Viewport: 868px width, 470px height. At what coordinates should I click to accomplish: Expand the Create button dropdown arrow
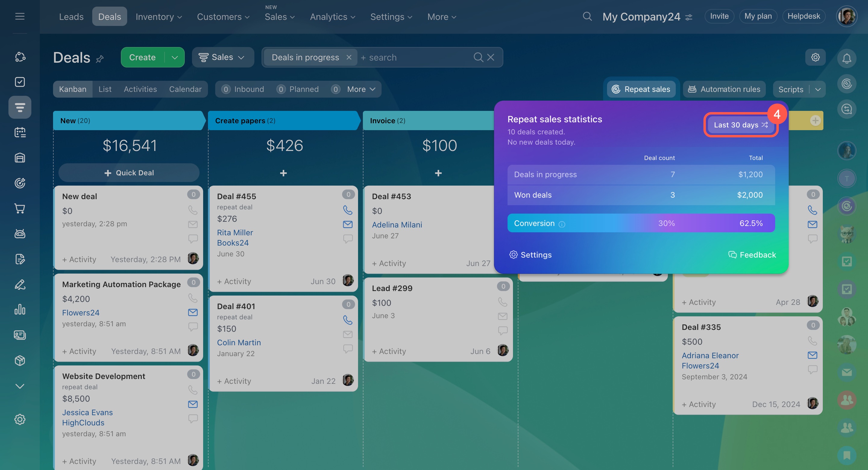tap(175, 57)
